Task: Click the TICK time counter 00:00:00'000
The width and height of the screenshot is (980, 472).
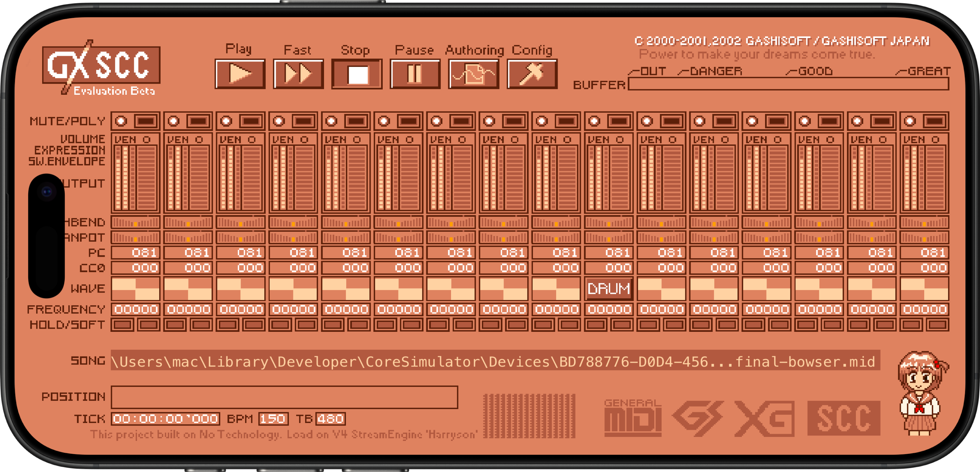Action: [x=166, y=419]
